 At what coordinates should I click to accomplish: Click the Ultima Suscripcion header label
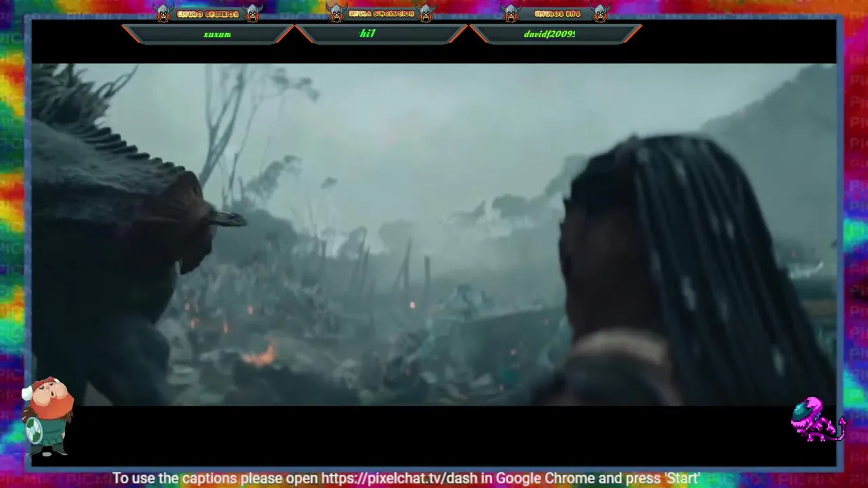coord(381,14)
